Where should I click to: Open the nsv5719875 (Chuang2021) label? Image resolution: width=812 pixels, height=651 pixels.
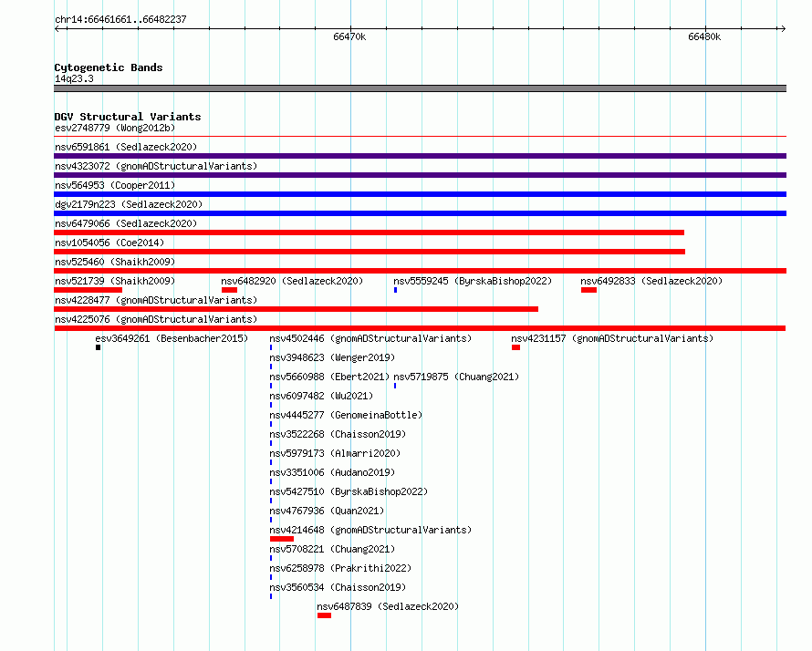[456, 377]
